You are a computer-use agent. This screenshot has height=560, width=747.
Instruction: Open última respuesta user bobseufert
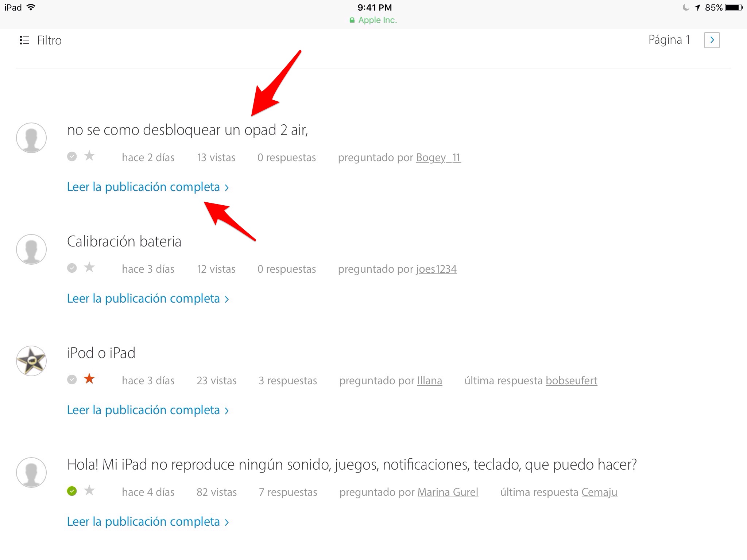point(571,381)
